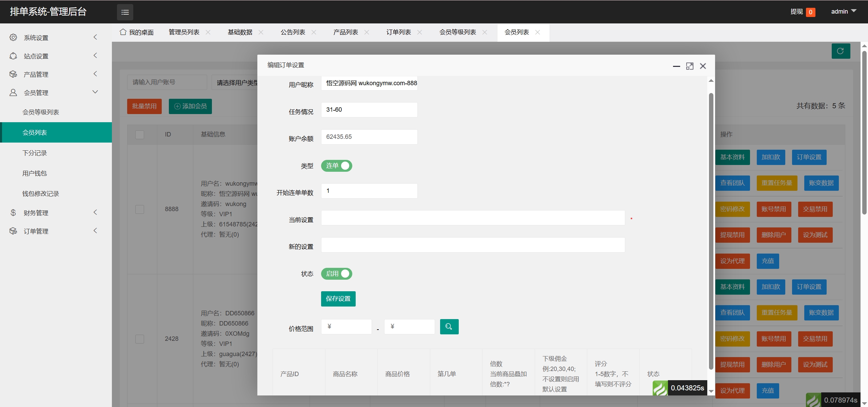Toggle the 启用 status switch
Viewport: 868px width, 407px height.
336,274
